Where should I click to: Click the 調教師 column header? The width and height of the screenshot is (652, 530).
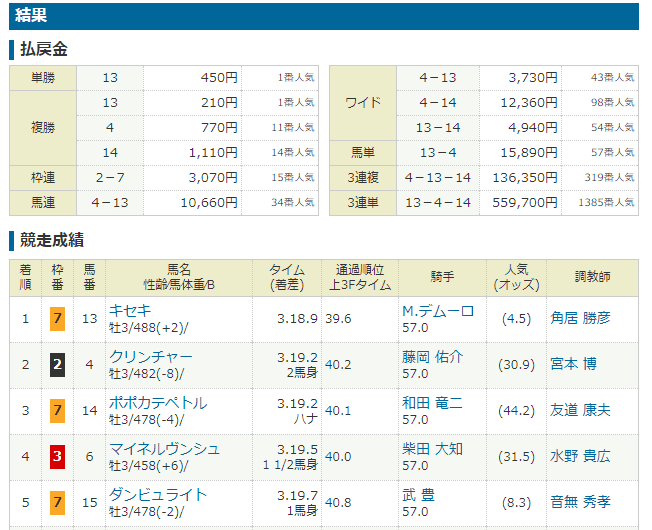point(593,277)
